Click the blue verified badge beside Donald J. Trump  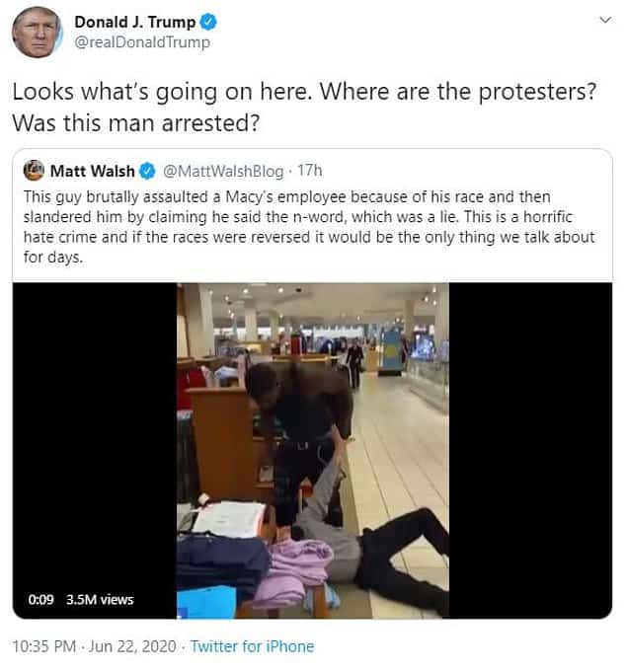[208, 22]
